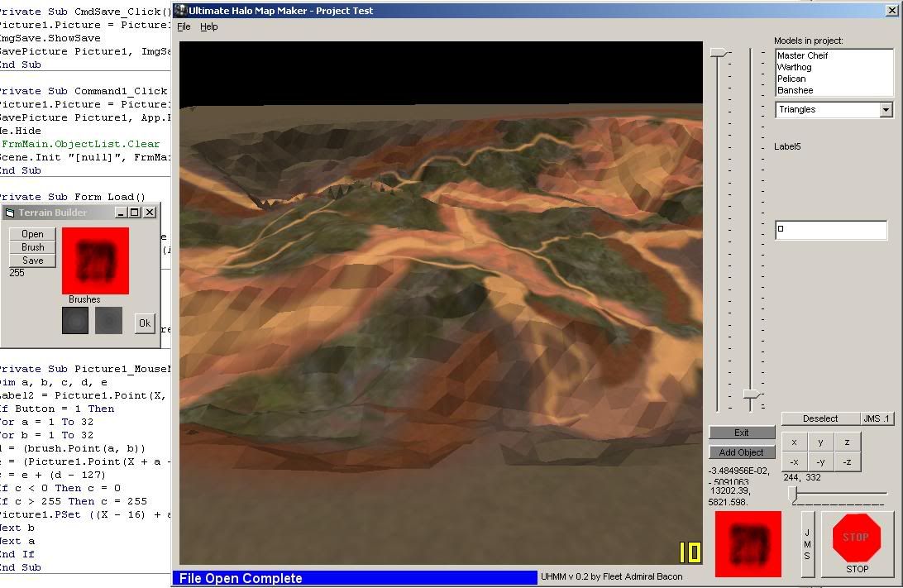Click the File Open Complete status bar
903x588 pixels.
pos(355,578)
